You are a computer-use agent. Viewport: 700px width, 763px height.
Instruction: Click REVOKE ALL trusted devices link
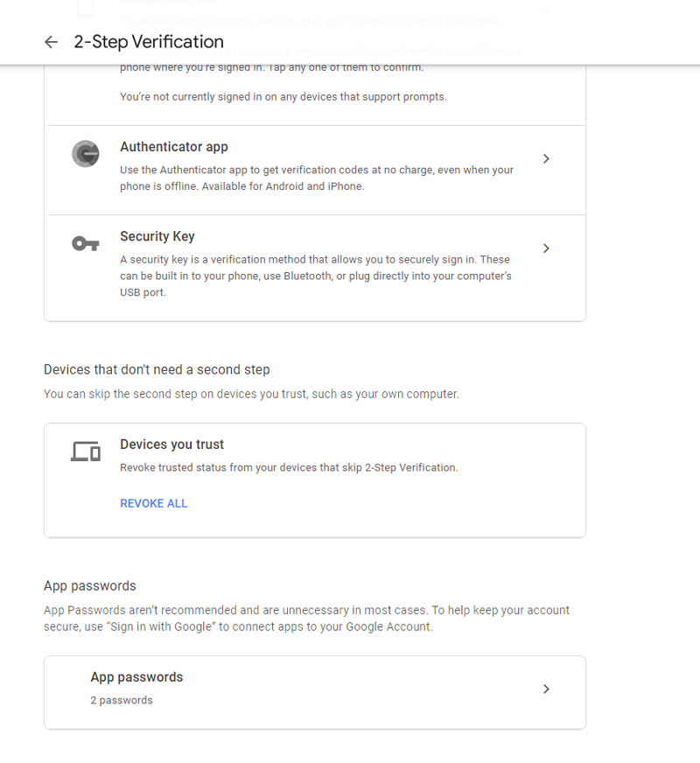(154, 503)
